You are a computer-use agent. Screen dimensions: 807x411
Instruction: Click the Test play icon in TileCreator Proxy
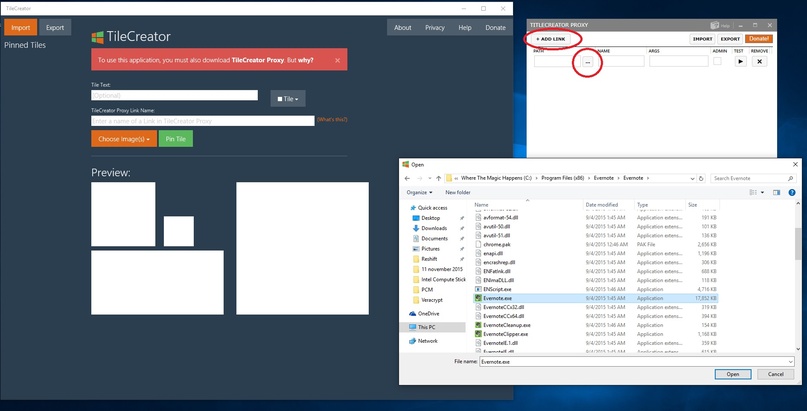[741, 61]
